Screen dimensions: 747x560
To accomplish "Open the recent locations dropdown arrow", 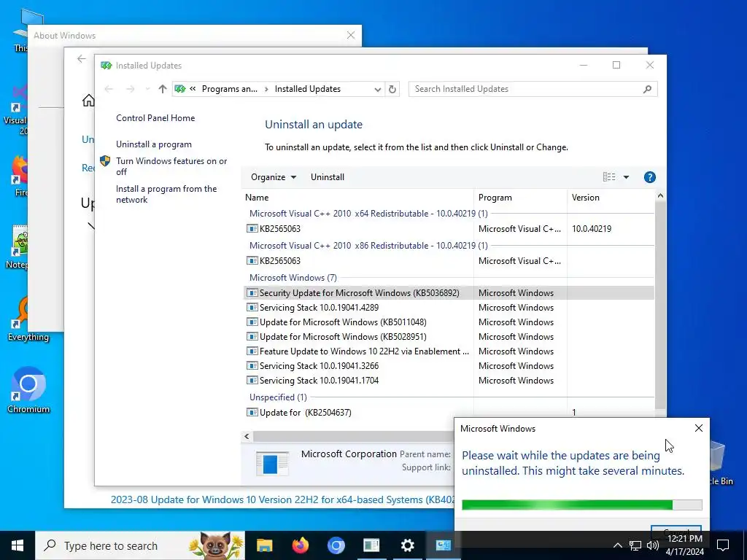I will pyautogui.click(x=147, y=89).
